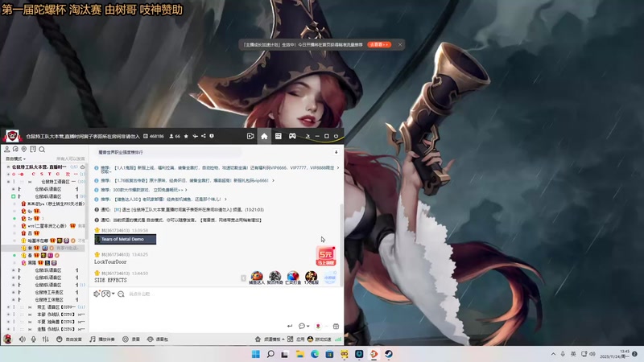The image size is (644, 362).
Task: Open the bookmark notes icon above channel tree
Action: [x=33, y=150]
